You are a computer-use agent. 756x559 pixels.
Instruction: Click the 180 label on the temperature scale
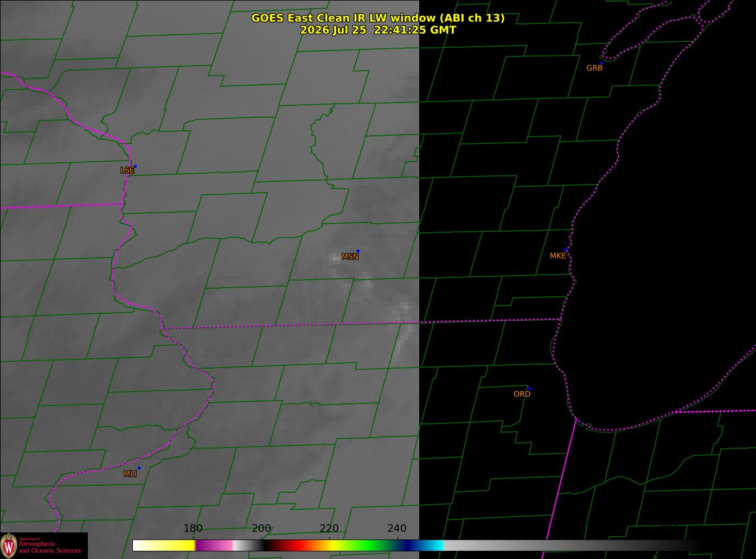193,528
